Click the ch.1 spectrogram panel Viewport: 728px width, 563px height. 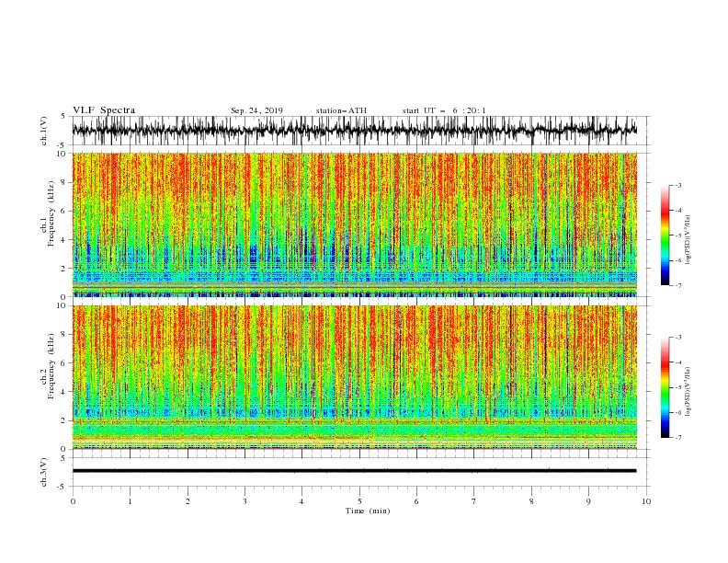click(x=355, y=224)
